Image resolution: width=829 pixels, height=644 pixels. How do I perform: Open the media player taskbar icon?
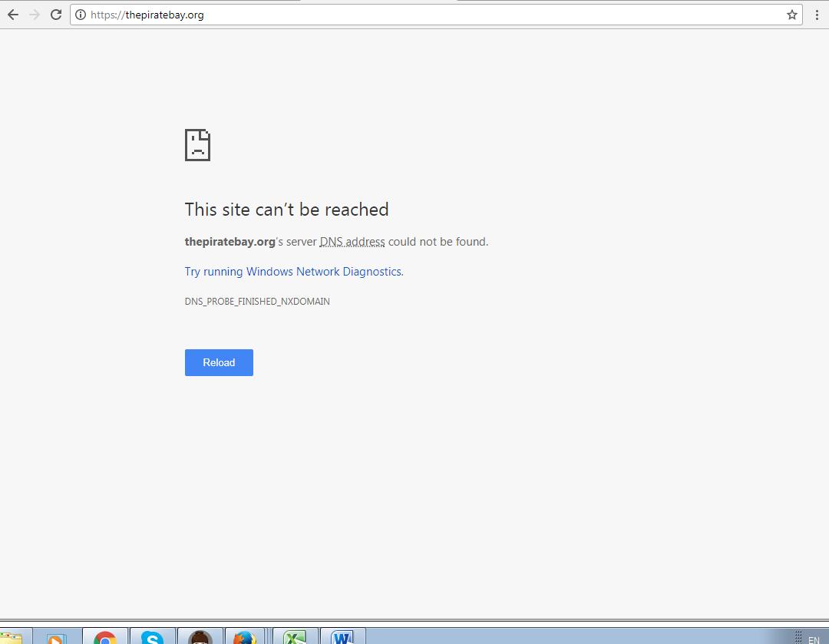click(57, 638)
